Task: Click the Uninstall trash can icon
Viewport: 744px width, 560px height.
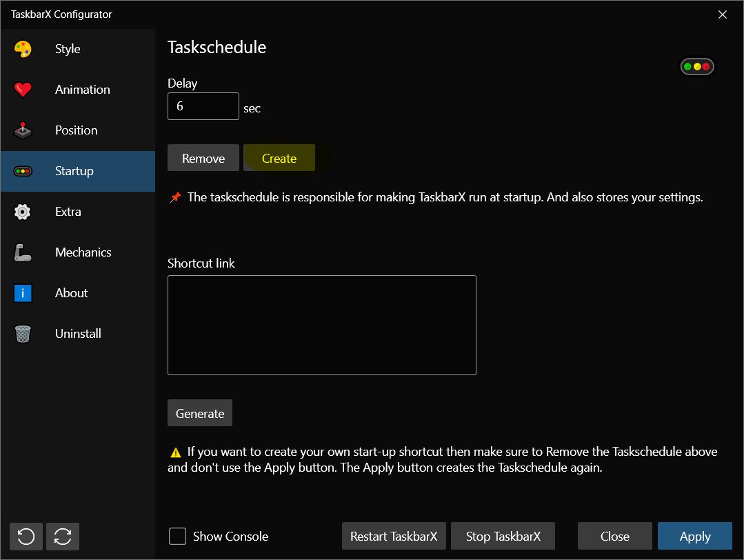Action: tap(23, 334)
